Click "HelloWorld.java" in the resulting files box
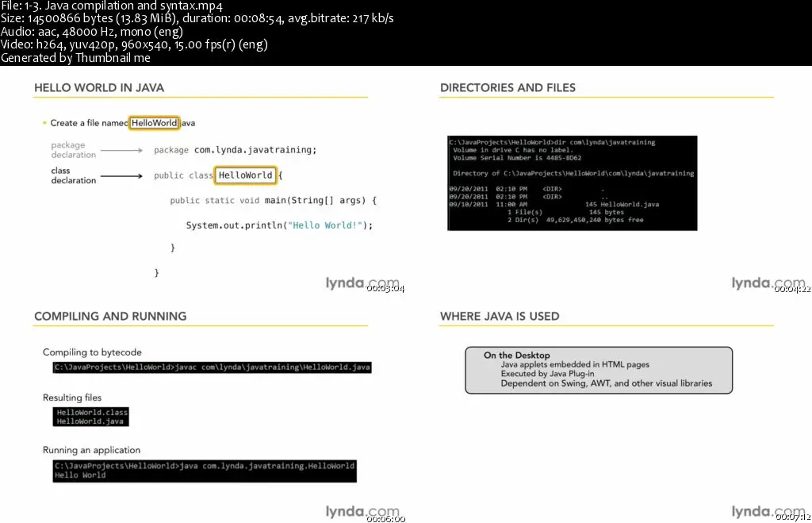The image size is (812, 523). (x=90, y=421)
